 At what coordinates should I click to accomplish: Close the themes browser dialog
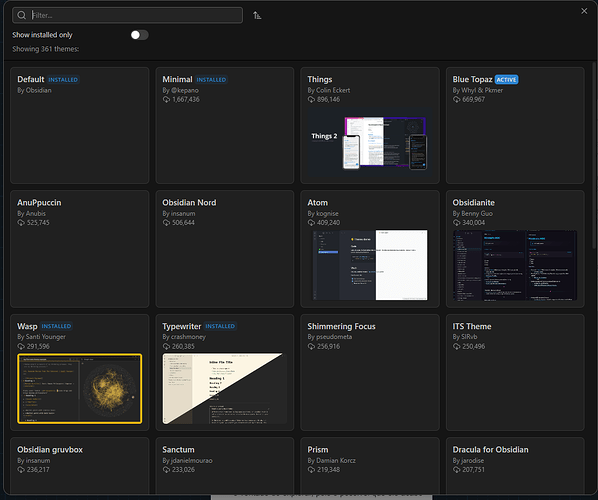584,11
